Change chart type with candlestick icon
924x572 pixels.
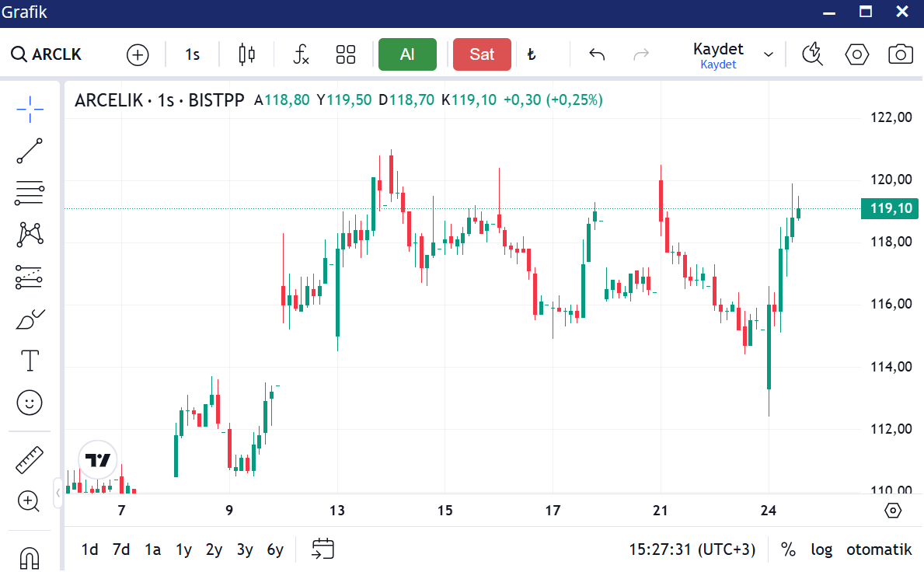pos(247,54)
